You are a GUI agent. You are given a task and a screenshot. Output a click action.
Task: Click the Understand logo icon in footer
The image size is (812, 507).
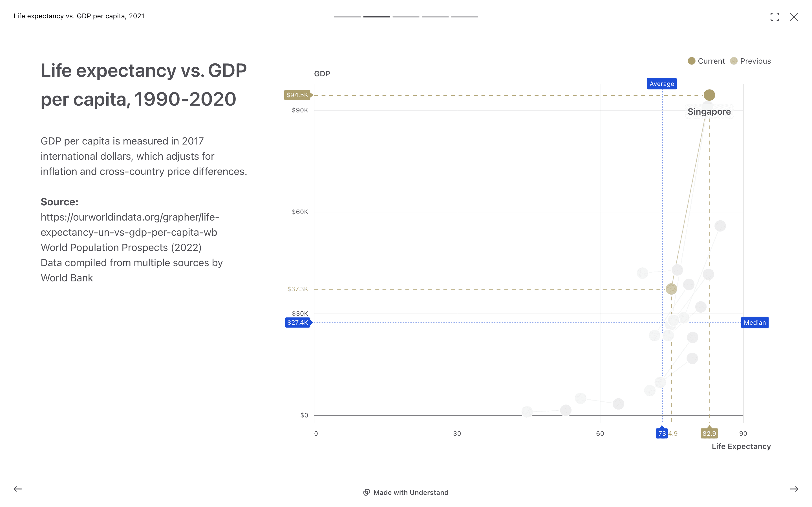coord(367,492)
